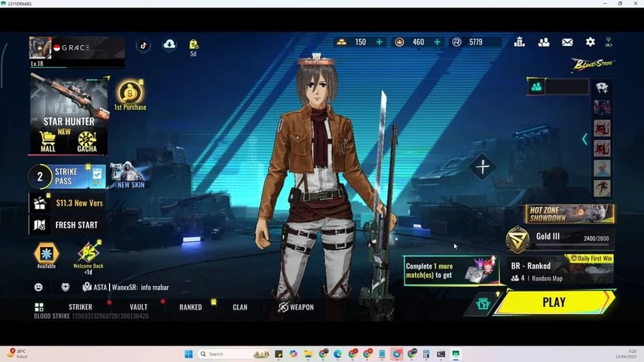644x362 pixels.
Task: Click the 1st Purchase coin icon
Action: (130, 93)
